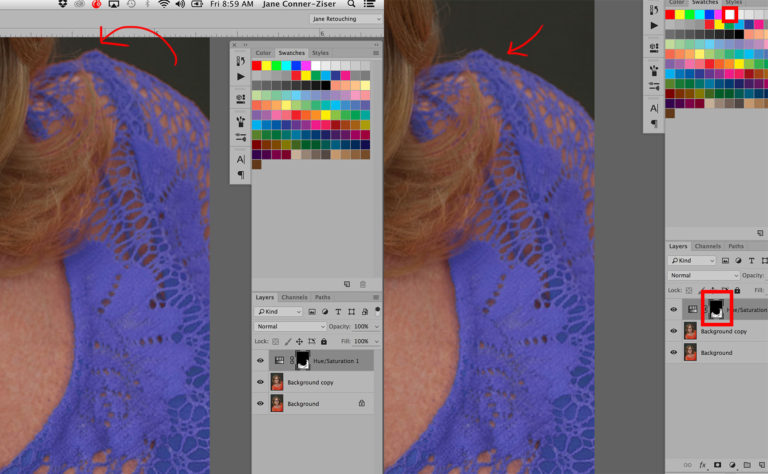Open the Paragraph panel icon in left screenshot
Viewport: 768px width, 474px height.
240,174
